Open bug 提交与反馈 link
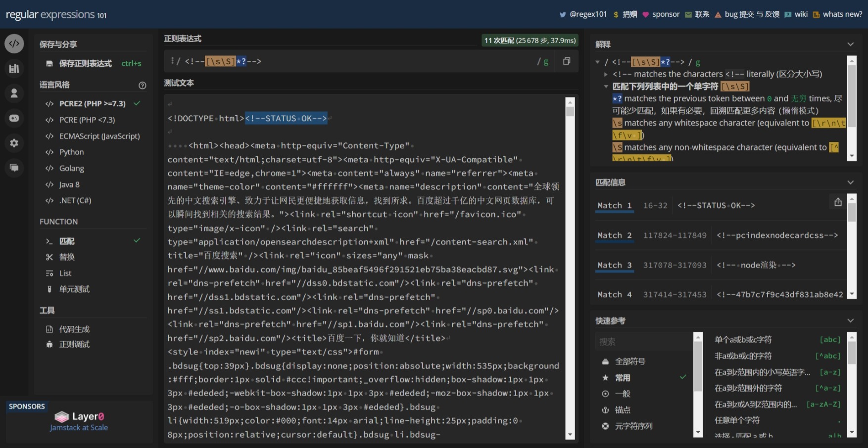 pyautogui.click(x=747, y=14)
